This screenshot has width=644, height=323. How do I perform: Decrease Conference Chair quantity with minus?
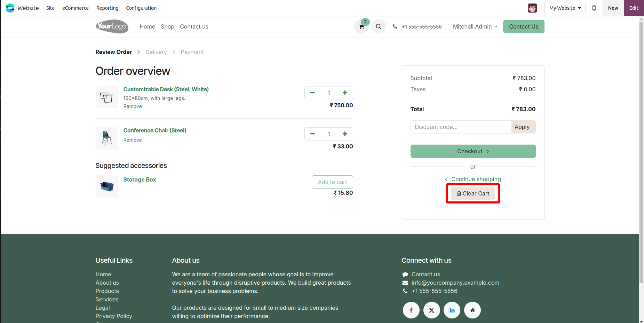[312, 134]
